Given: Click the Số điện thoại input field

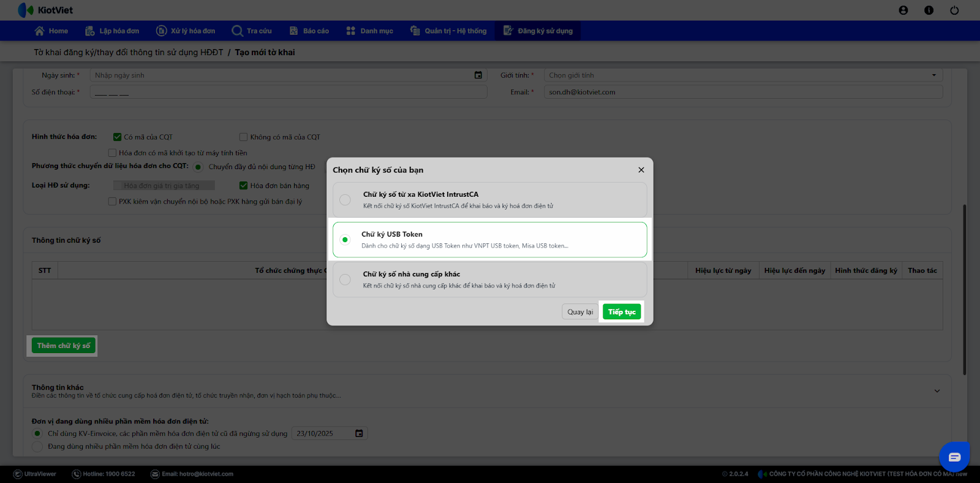Looking at the screenshot, I should coord(288,92).
